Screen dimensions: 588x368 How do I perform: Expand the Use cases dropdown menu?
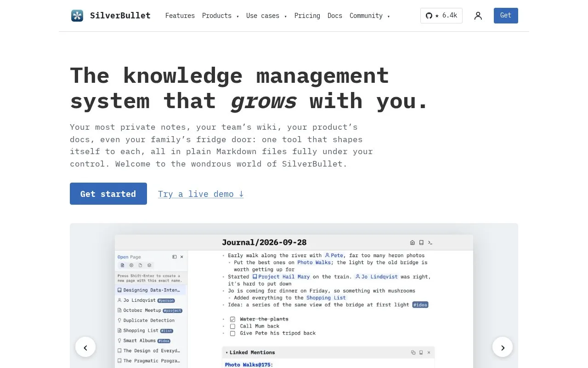point(266,16)
